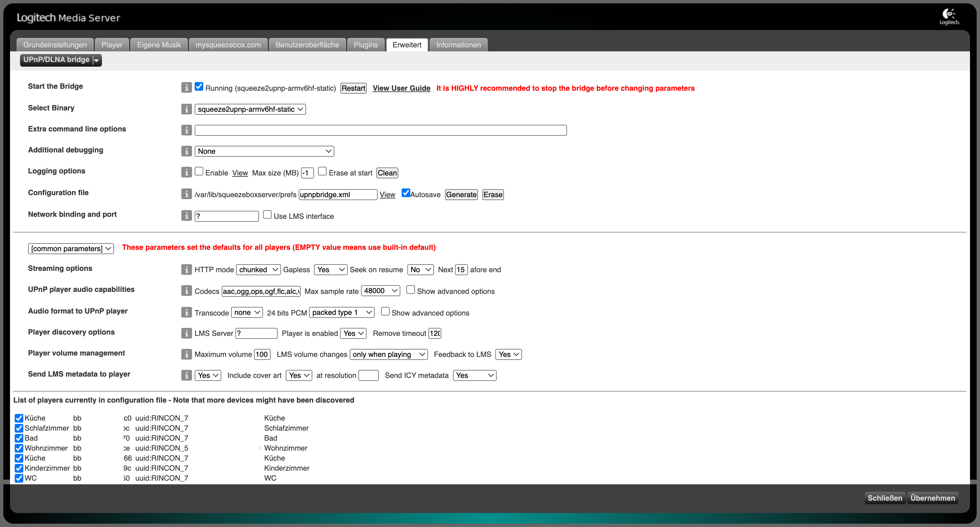Open Send ICY metadata dropdown
Image resolution: width=980 pixels, height=527 pixels.
pyautogui.click(x=474, y=376)
